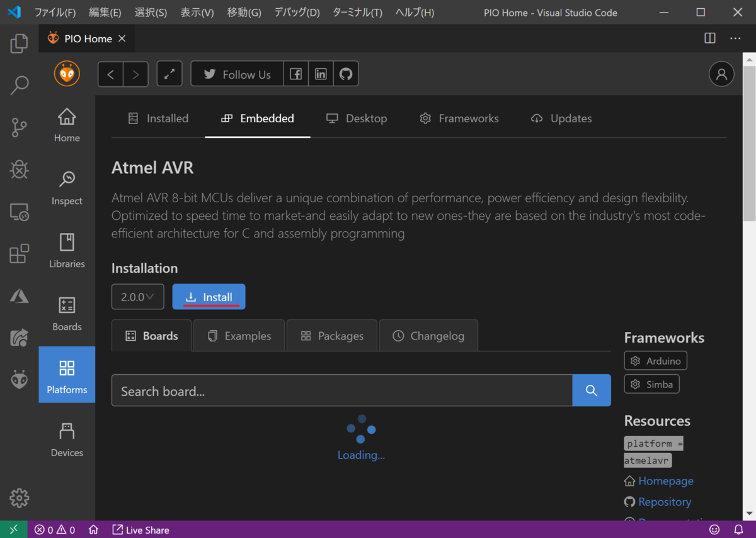Open the ターミナル(T) menu
The image size is (756, 538).
click(x=357, y=13)
